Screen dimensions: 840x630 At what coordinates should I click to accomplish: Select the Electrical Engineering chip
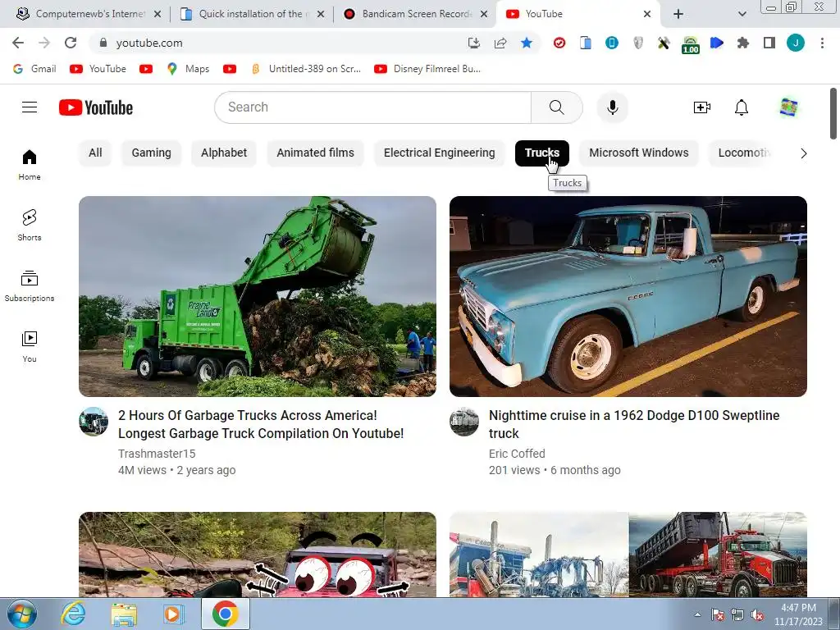click(x=440, y=153)
